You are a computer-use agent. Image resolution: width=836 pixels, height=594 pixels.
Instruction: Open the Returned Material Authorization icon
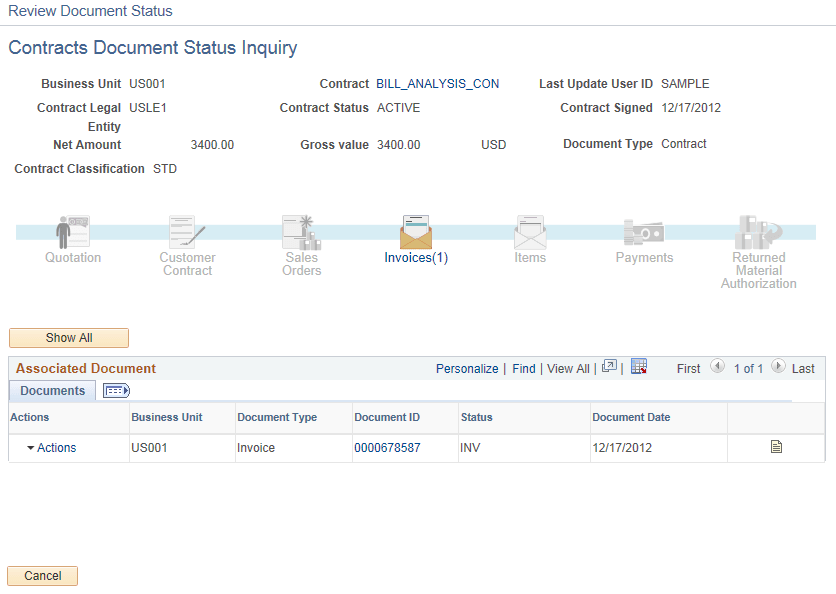click(x=758, y=232)
